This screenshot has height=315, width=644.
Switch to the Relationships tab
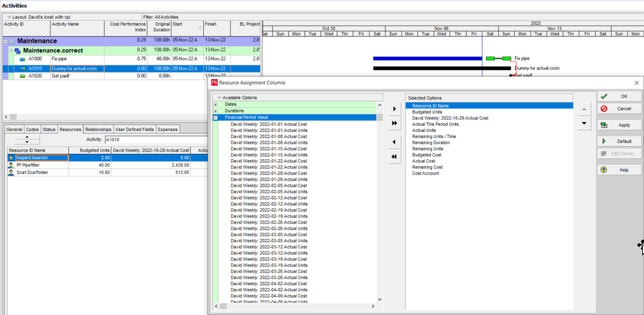click(97, 130)
